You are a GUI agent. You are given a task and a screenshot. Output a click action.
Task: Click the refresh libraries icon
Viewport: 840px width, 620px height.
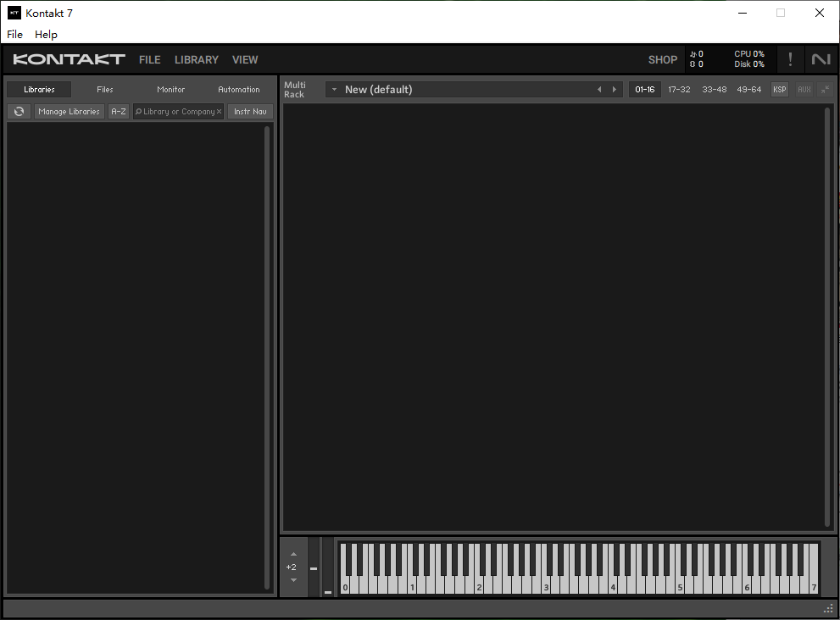point(19,111)
